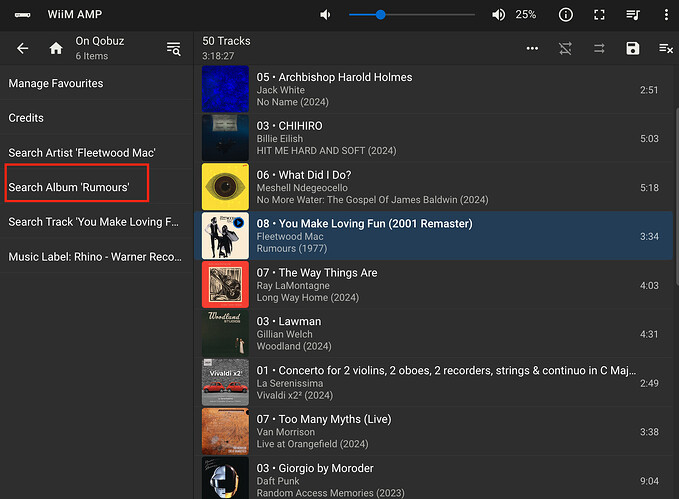
Task: Play track Lawman
Action: (433, 334)
